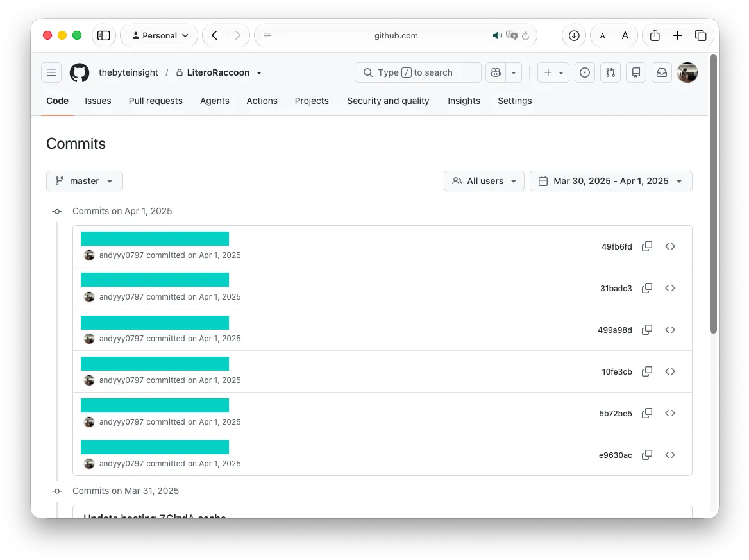Open commit hash 49fb6fd
Screen dimensions: 749x560
point(617,246)
